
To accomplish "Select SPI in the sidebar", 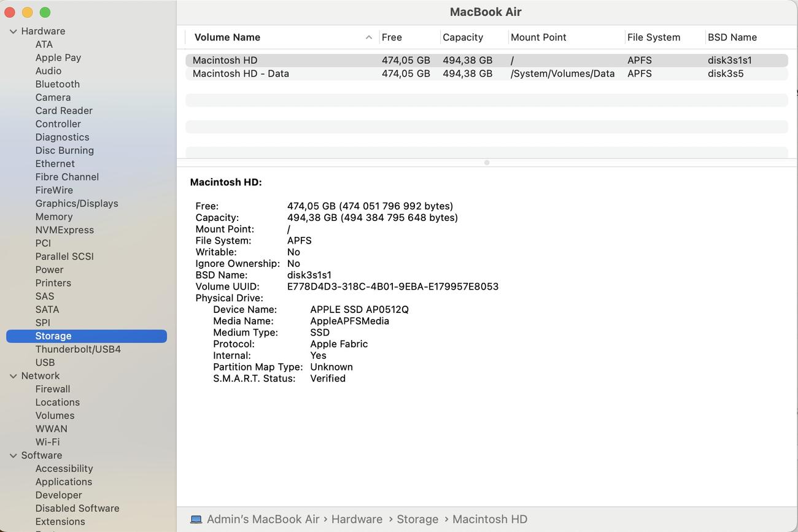I will [43, 323].
